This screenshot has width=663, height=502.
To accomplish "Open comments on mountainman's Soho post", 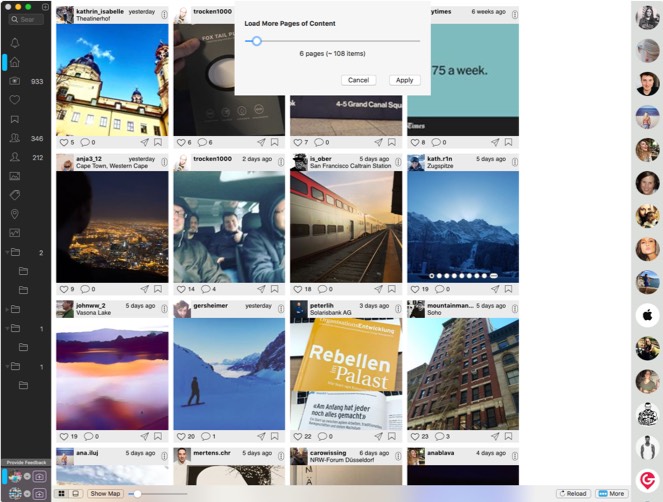I will pos(440,436).
